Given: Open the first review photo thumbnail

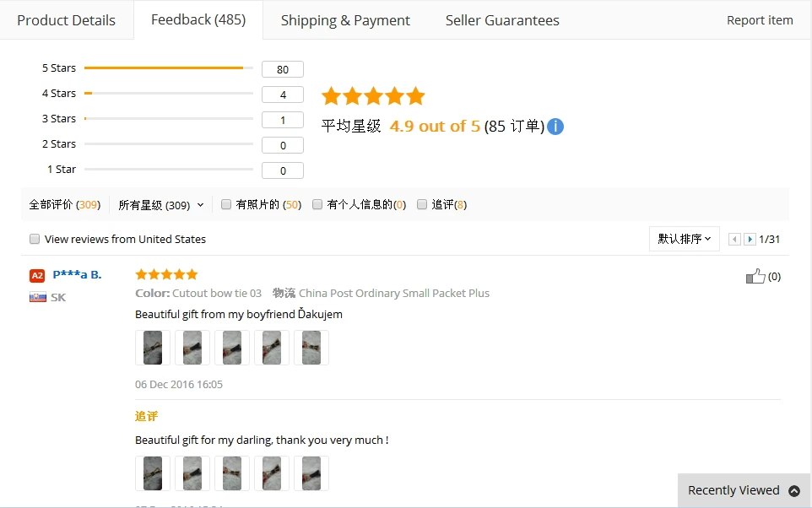Looking at the screenshot, I should [x=153, y=348].
